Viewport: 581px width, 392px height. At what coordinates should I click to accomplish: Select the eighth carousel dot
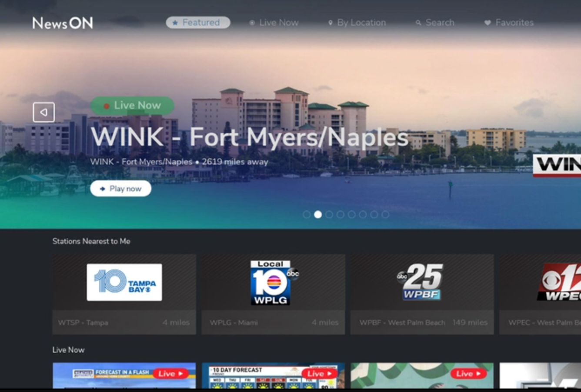click(x=385, y=214)
